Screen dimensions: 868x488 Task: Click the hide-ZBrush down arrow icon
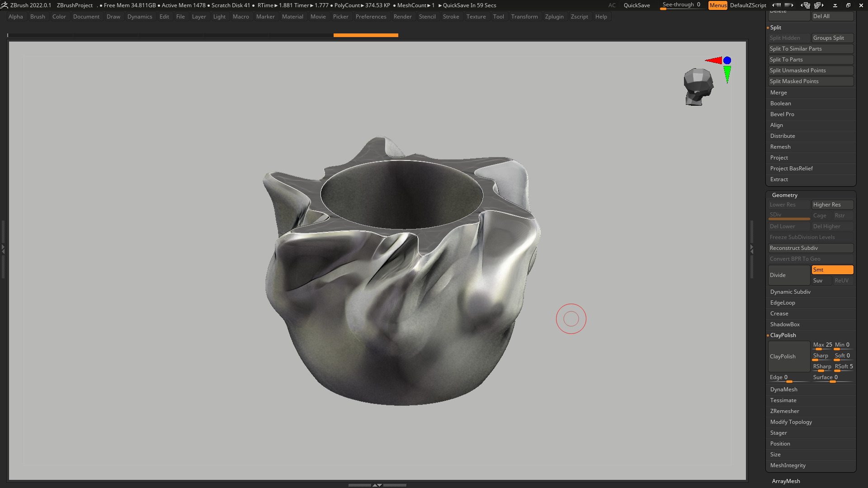click(x=835, y=5)
